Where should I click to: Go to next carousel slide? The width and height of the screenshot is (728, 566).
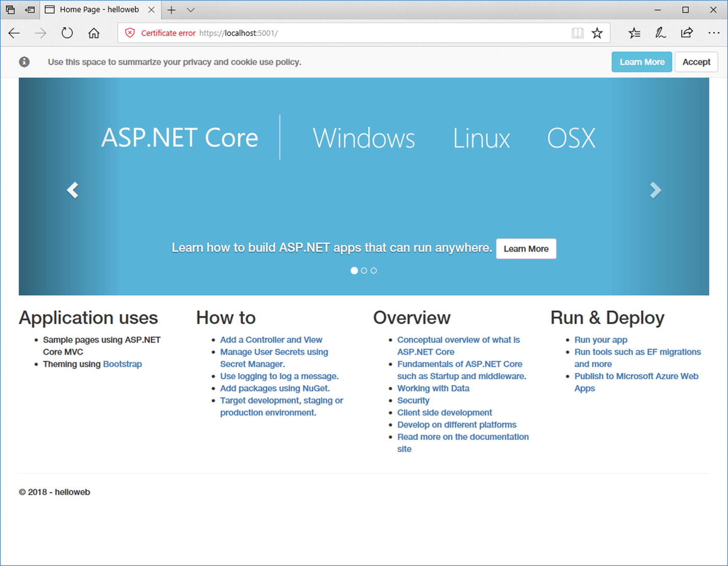[x=655, y=190]
